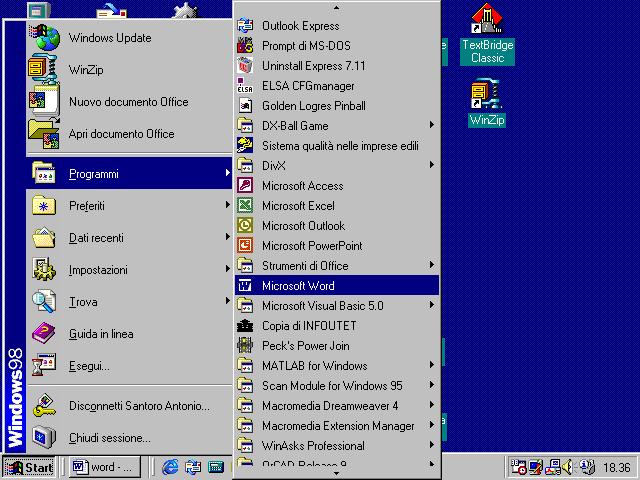Click the Outlook Express quick launch icon
The image size is (640, 480).
point(193,467)
